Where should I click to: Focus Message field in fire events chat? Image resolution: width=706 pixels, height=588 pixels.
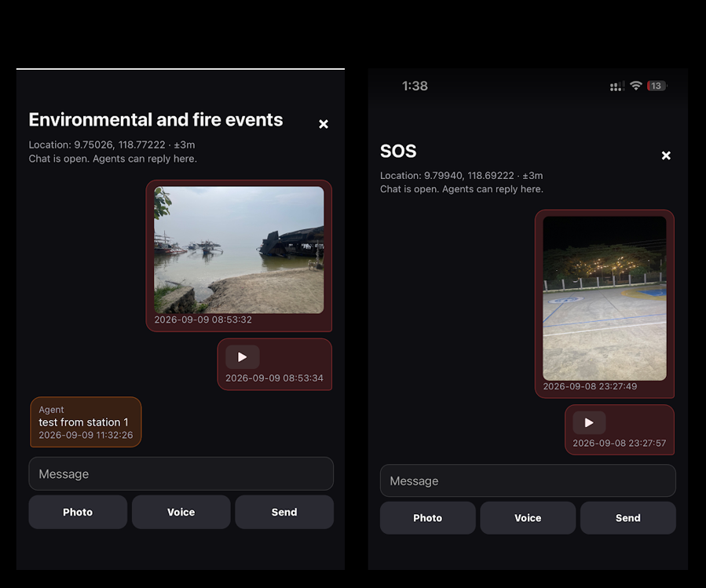tap(181, 473)
